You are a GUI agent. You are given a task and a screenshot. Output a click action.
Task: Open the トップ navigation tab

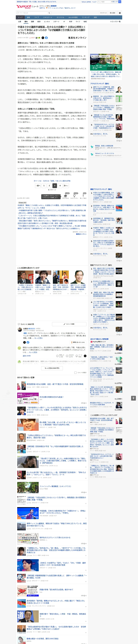(x=20, y=17)
